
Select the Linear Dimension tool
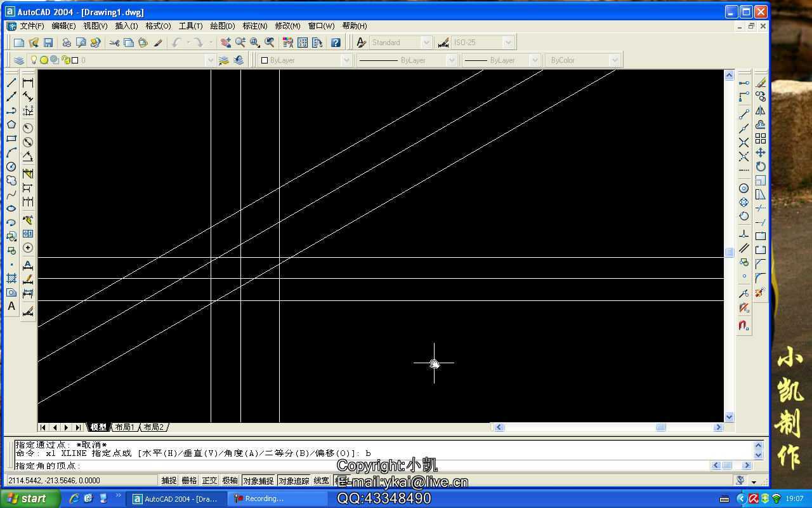[x=28, y=83]
